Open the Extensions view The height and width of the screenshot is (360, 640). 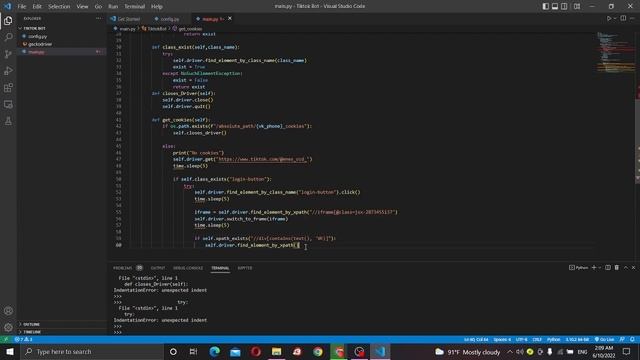(x=8, y=87)
